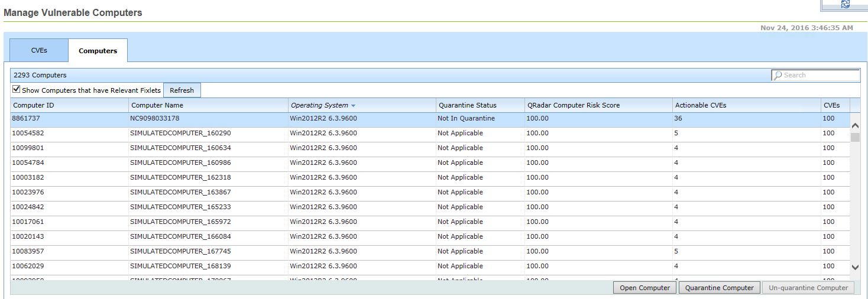Select computer ID 10054784
Screen dimensions: 868x299
point(28,162)
